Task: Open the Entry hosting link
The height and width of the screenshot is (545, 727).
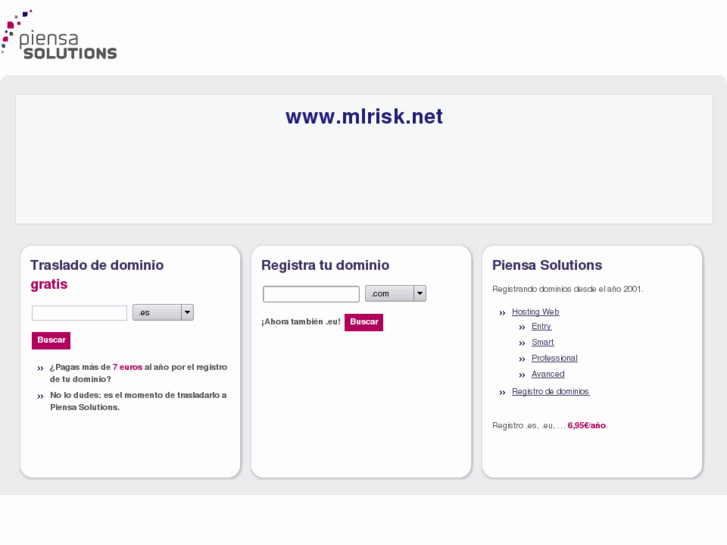Action: click(x=541, y=327)
